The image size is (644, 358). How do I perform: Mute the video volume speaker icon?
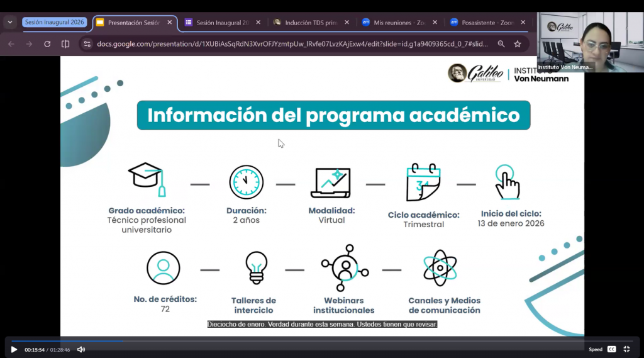tap(81, 349)
